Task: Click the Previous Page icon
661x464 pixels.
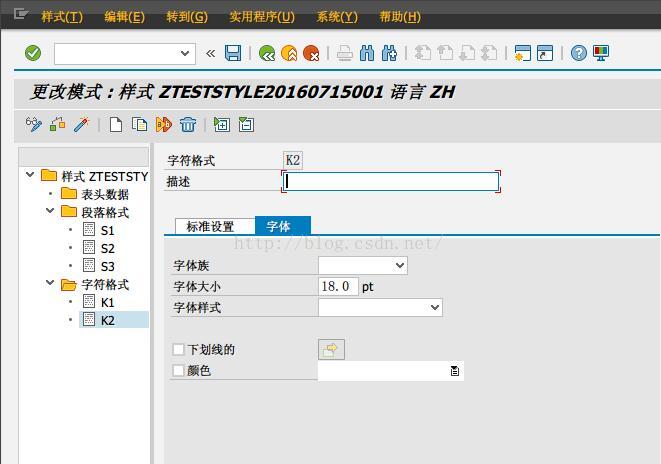Action: [x=445, y=54]
